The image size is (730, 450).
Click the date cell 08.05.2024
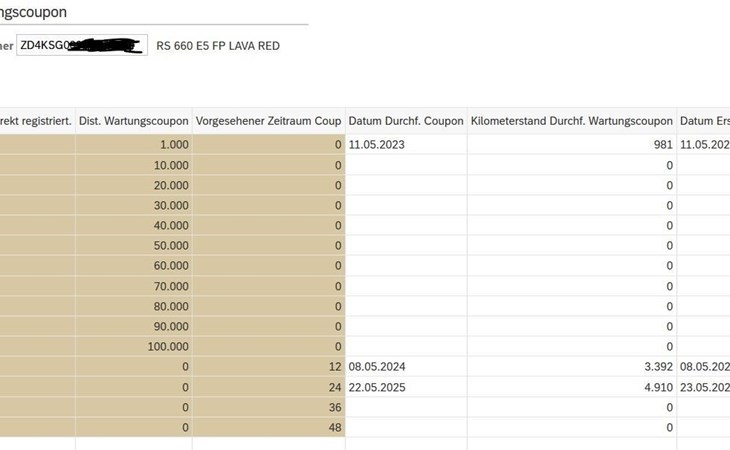(406, 367)
